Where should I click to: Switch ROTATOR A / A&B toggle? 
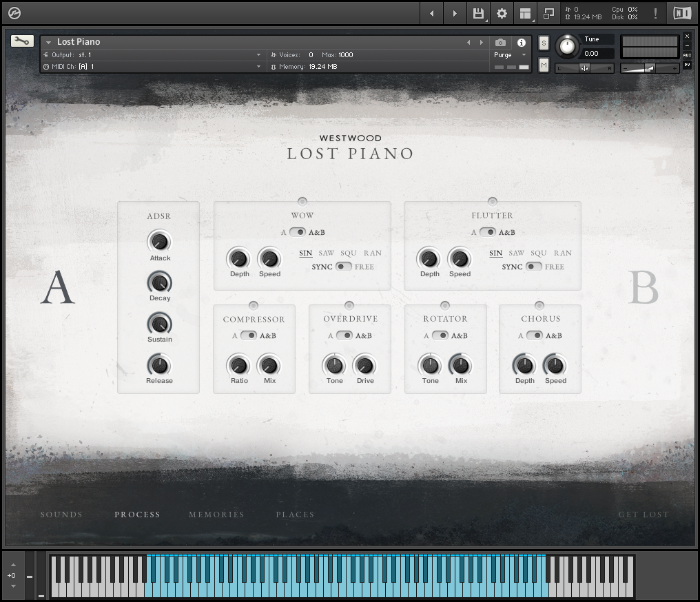coord(440,335)
